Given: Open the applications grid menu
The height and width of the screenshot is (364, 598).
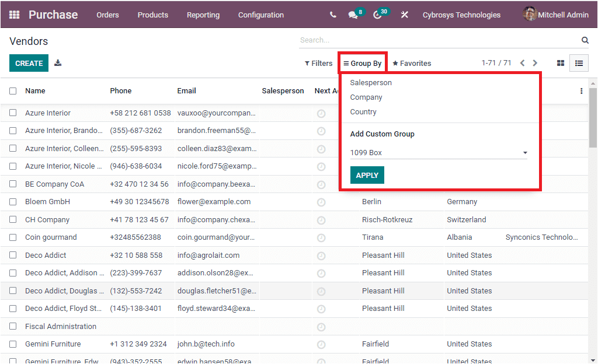Looking at the screenshot, I should 14,15.
